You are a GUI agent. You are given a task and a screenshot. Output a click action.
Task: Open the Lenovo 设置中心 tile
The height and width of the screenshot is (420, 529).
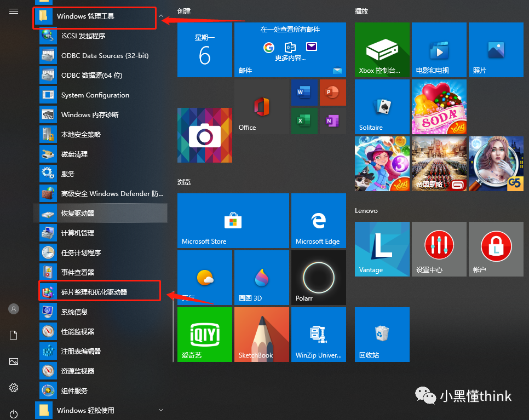[x=439, y=249]
